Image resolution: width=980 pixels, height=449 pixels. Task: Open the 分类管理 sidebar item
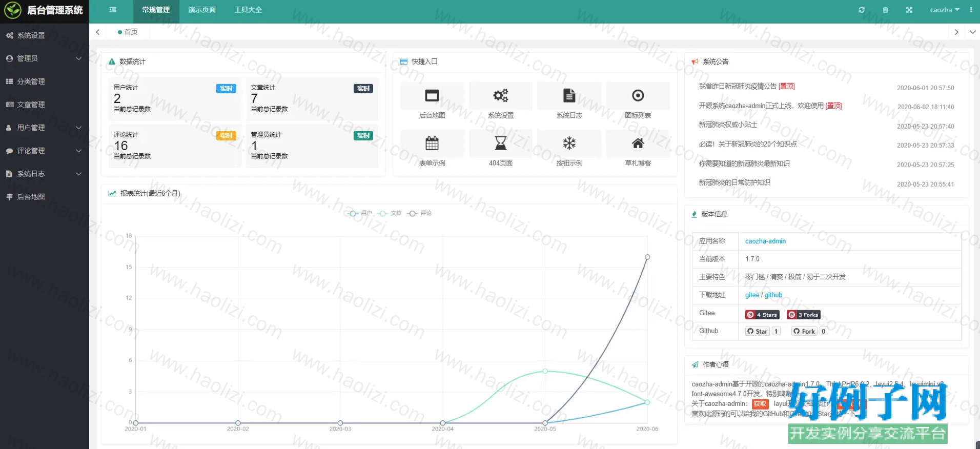(45, 81)
